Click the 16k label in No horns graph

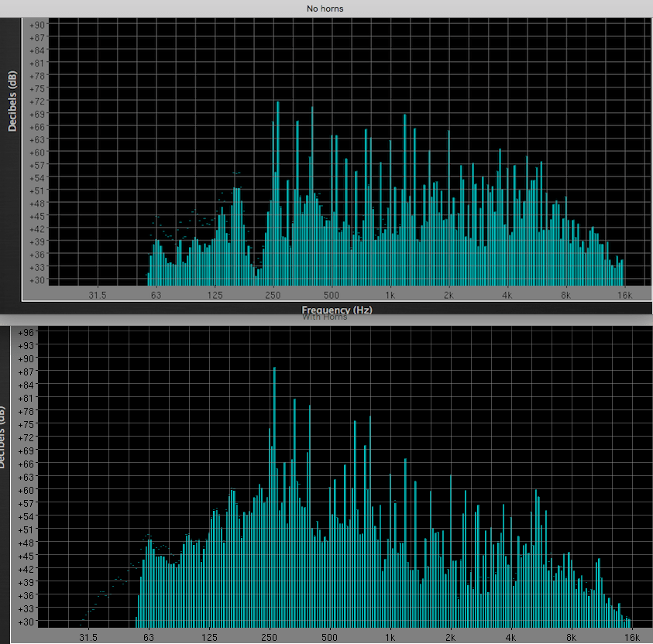(x=624, y=296)
